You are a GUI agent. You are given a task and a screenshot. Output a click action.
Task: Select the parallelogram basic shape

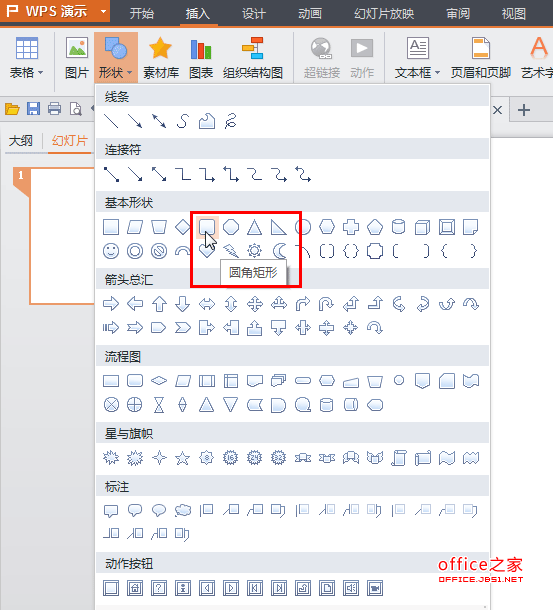pyautogui.click(x=135, y=227)
